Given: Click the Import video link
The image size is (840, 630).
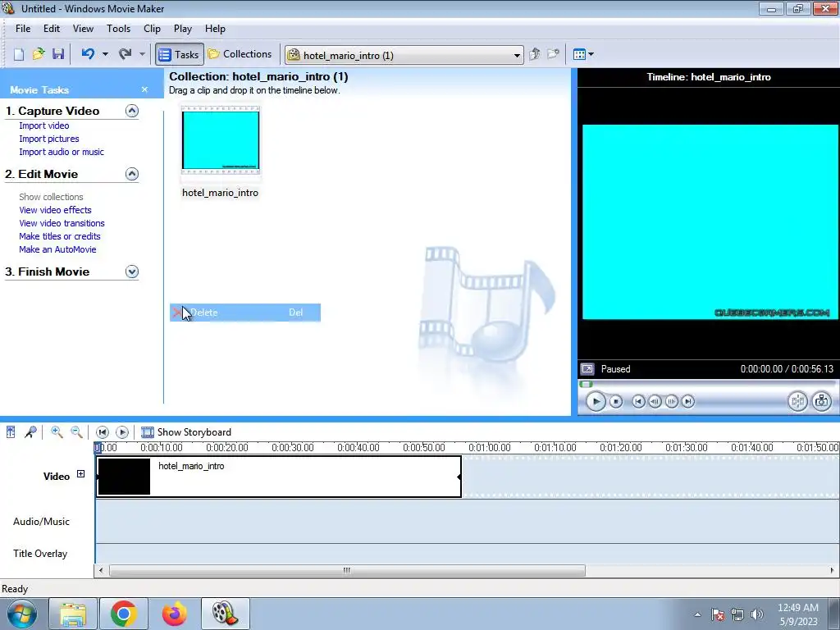Looking at the screenshot, I should [44, 126].
